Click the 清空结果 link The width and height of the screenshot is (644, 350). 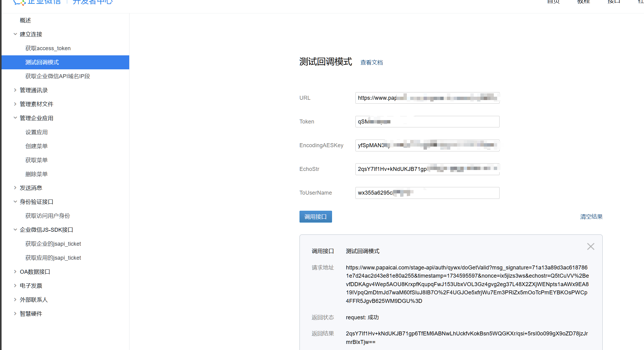pos(591,217)
